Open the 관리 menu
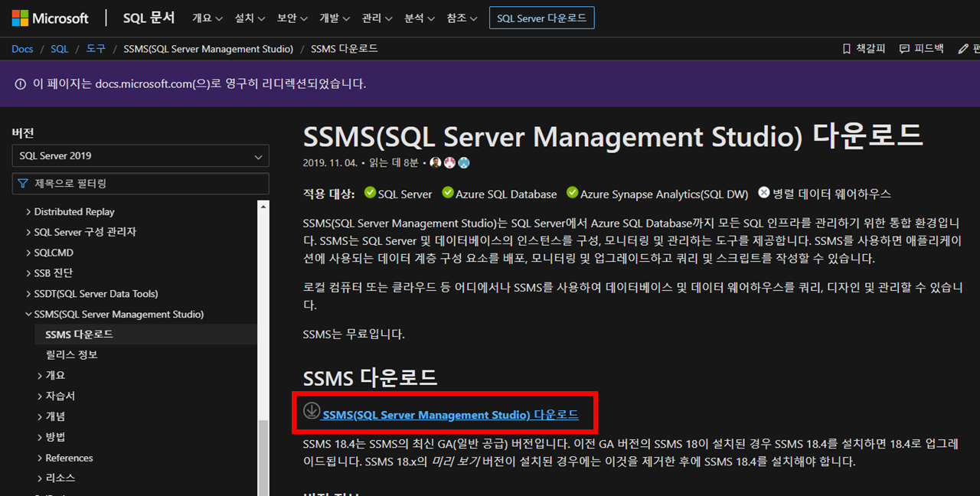This screenshot has height=496, width=980. [x=377, y=18]
